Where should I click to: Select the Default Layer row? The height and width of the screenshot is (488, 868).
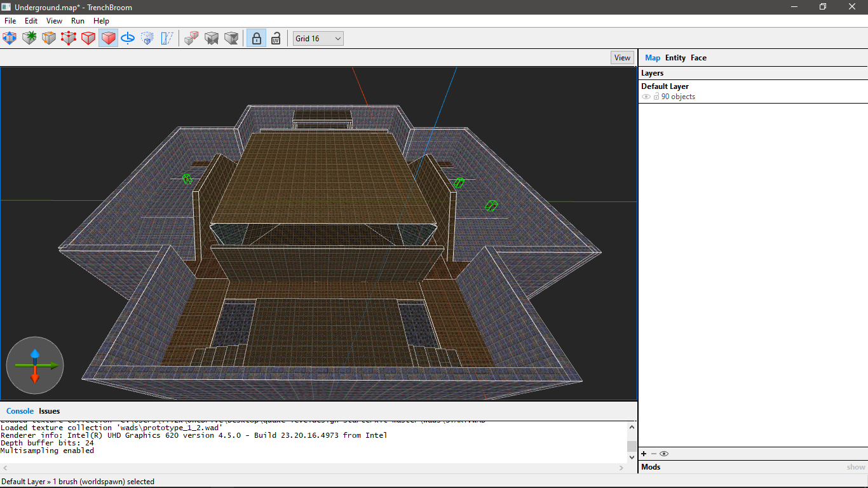click(x=753, y=91)
